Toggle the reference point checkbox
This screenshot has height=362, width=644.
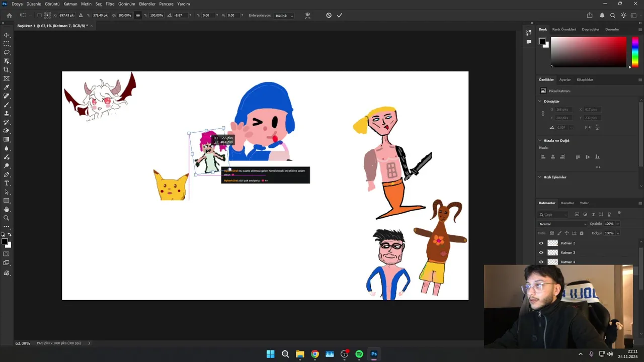[39, 16]
